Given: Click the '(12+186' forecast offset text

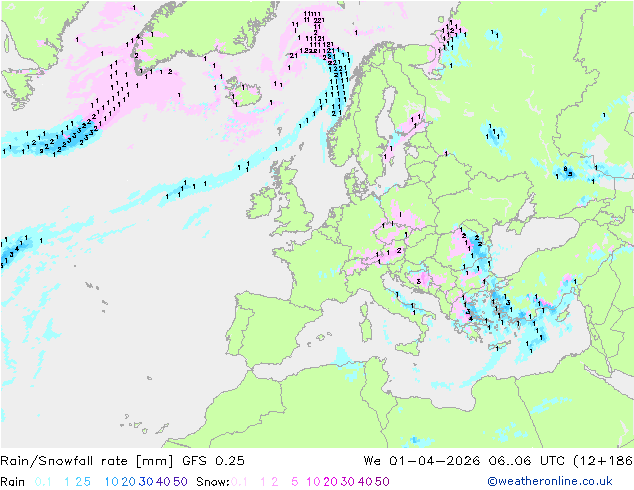Looking at the screenshot, I should pos(603,461).
